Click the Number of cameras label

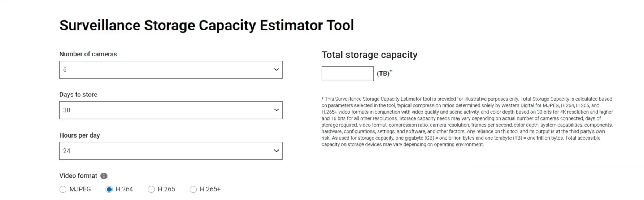(x=88, y=54)
